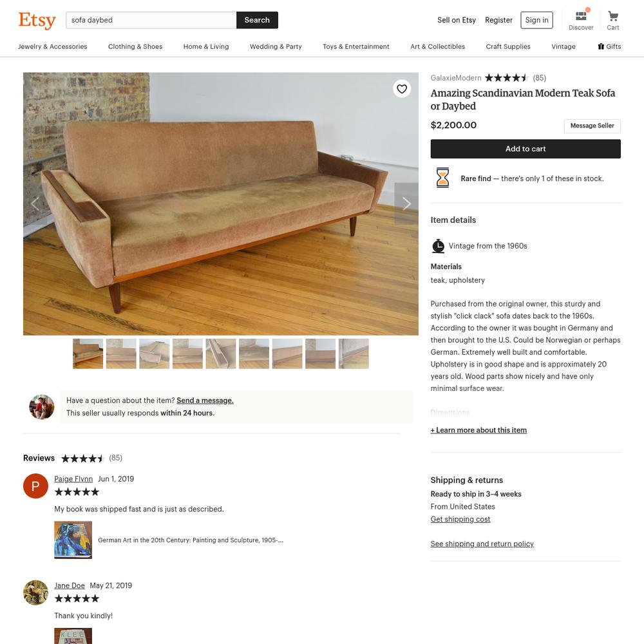
Task: Click the Message Seller button
Action: 592,126
